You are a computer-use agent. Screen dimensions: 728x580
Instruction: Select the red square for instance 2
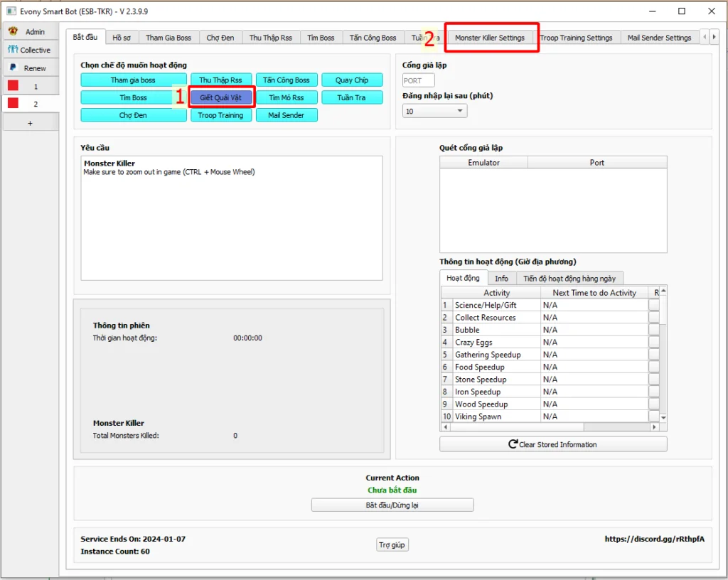(13, 104)
